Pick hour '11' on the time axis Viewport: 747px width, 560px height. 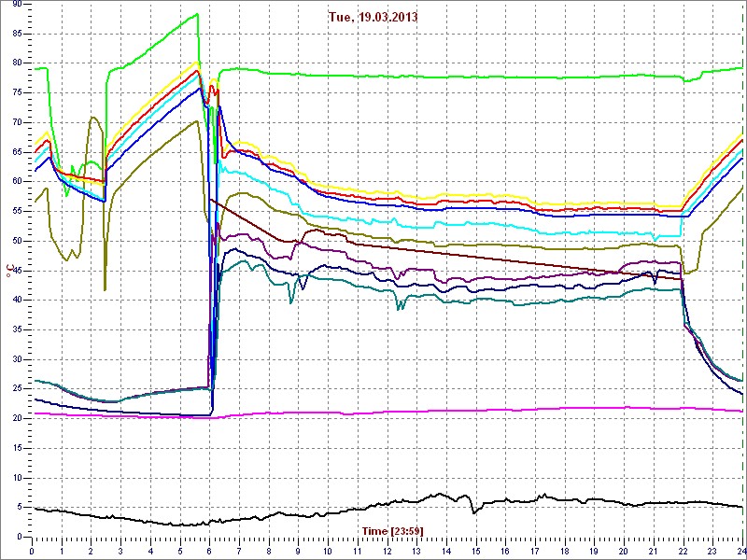tap(358, 552)
